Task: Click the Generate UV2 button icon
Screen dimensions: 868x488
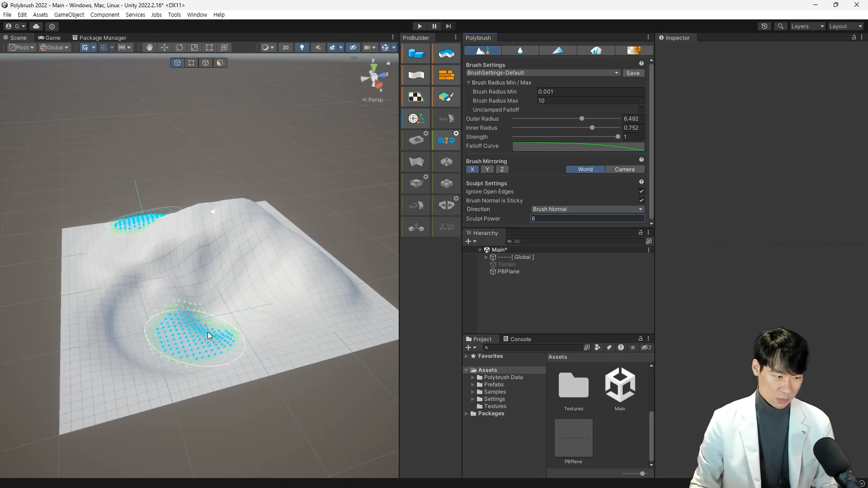Action: (446, 141)
